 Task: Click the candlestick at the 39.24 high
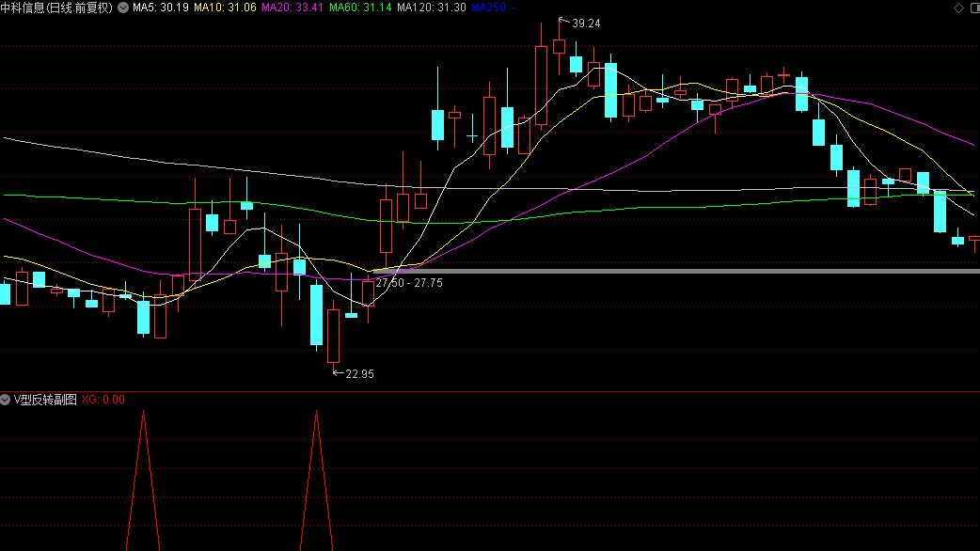point(559,46)
